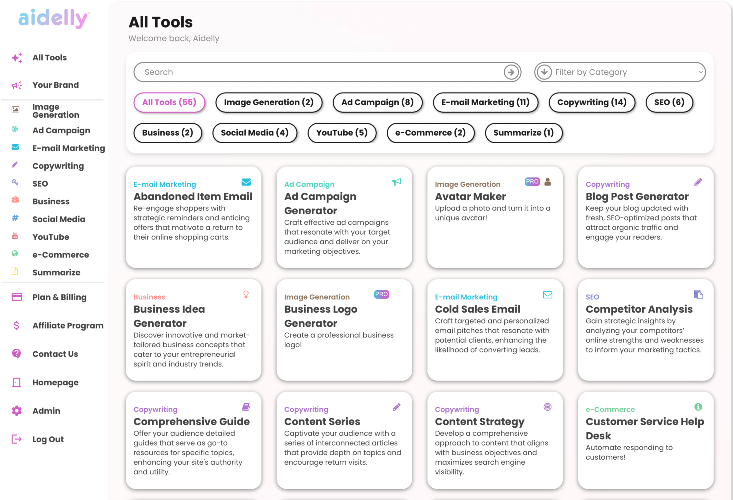Click the Aidelly logo

click(x=53, y=19)
